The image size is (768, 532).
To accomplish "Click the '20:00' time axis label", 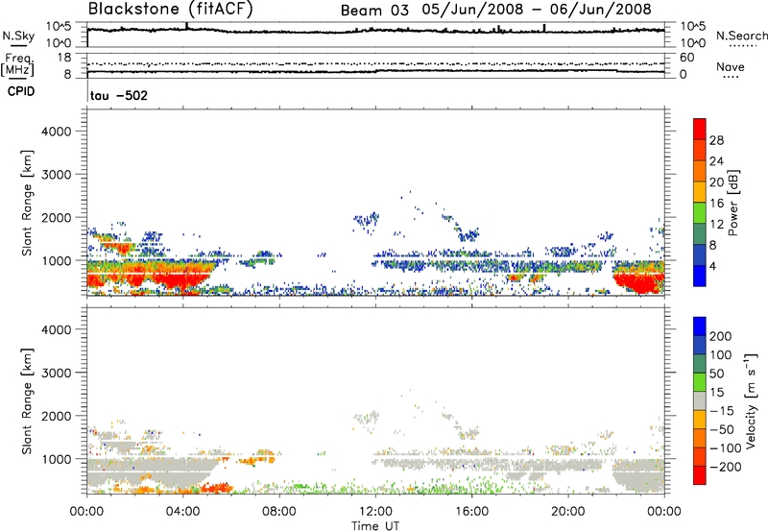I will tap(568, 512).
